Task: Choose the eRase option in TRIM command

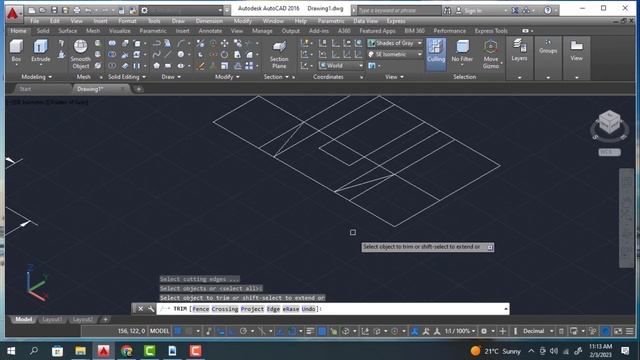Action: [291, 309]
